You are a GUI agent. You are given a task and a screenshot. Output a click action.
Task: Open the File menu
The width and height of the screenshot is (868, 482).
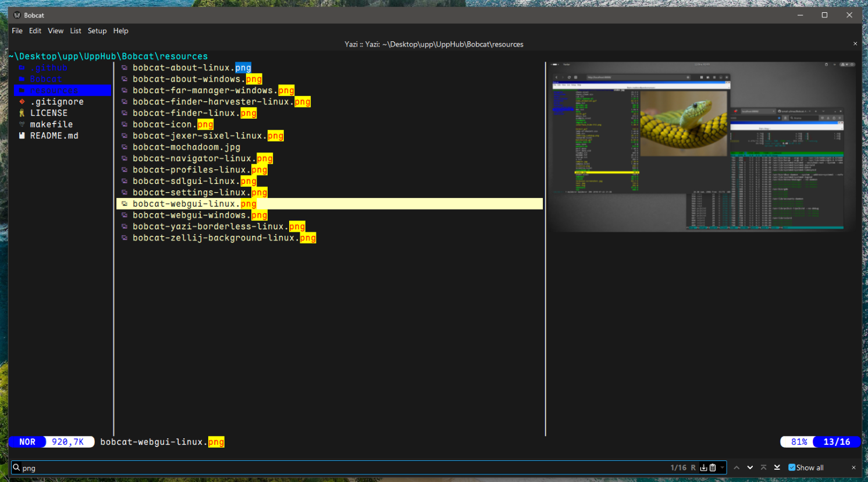[x=17, y=31]
